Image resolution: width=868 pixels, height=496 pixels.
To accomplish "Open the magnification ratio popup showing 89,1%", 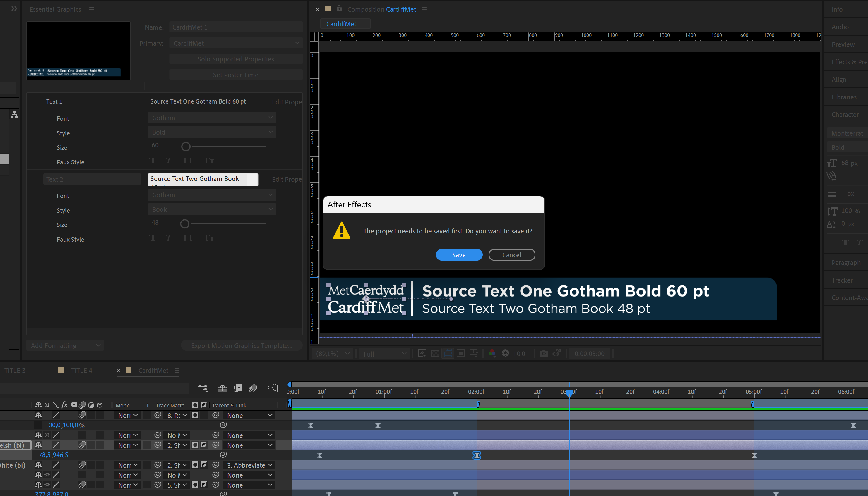I will [x=332, y=353].
